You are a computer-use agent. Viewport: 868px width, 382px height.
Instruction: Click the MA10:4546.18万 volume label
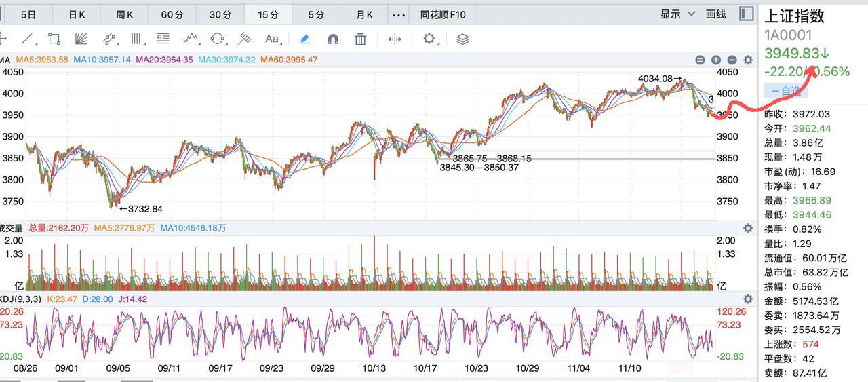193,228
